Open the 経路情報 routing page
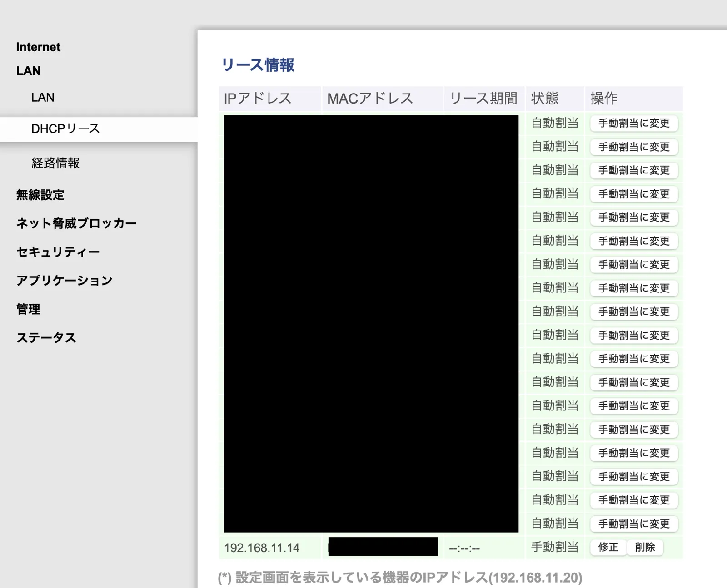 pyautogui.click(x=55, y=163)
